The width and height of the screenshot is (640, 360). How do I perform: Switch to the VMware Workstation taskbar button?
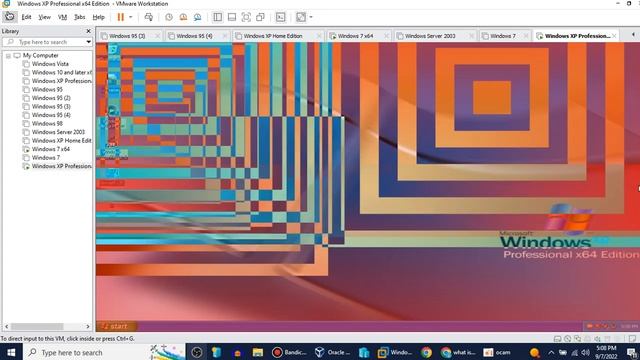tap(395, 352)
